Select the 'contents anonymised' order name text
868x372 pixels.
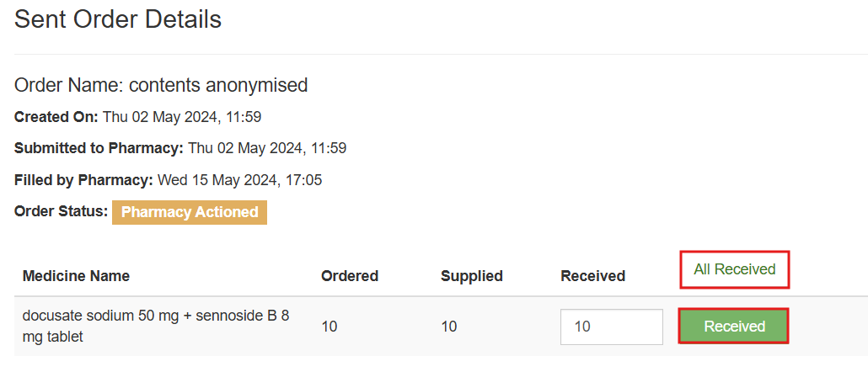pyautogui.click(x=218, y=85)
